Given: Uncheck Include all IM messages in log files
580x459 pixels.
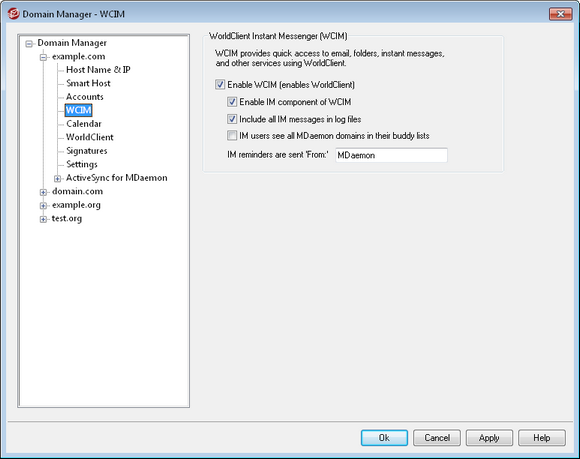Looking at the screenshot, I should [232, 119].
